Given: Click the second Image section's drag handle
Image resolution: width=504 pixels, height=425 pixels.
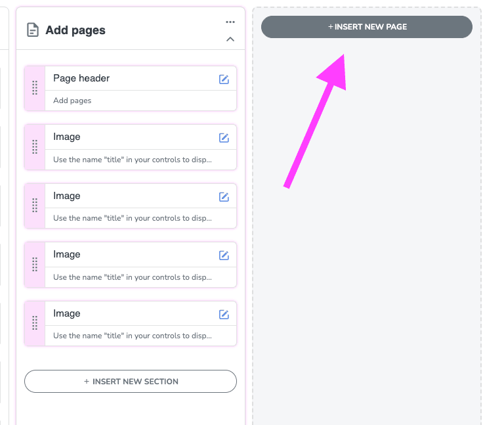Looking at the screenshot, I should coord(35,206).
